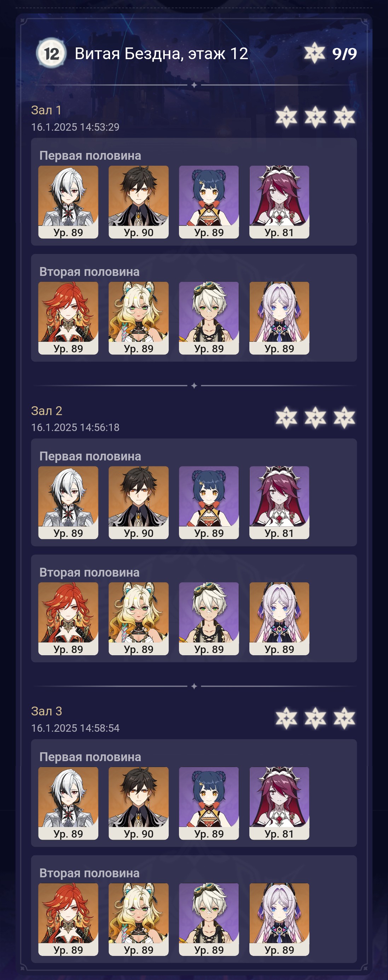
Task: Click goggles-wearing character in Зал 2 second half
Action: (x=209, y=619)
